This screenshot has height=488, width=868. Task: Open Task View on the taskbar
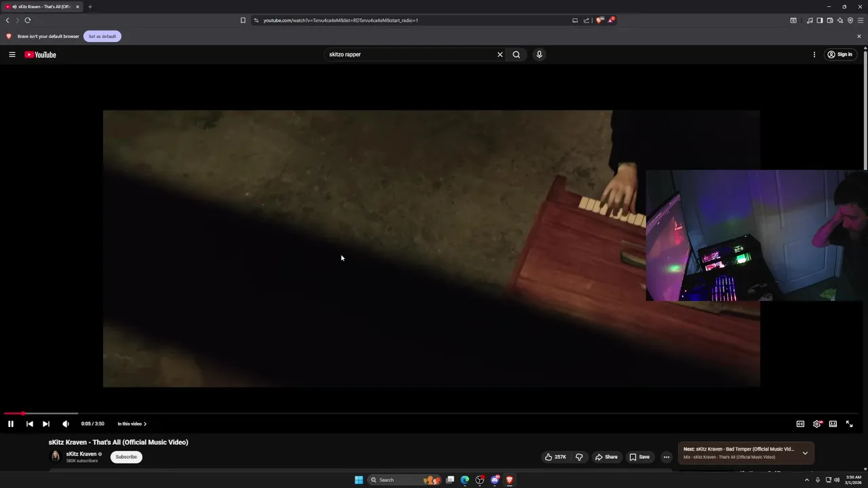point(450,480)
